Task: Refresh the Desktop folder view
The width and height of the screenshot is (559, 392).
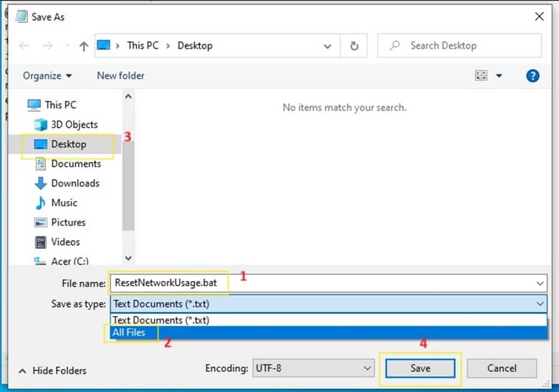Action: [x=354, y=46]
